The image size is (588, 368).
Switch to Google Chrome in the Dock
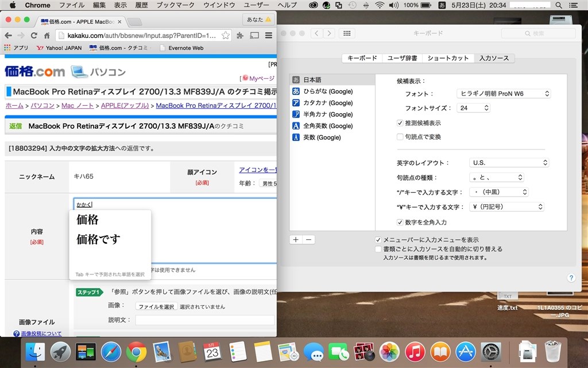tap(136, 352)
